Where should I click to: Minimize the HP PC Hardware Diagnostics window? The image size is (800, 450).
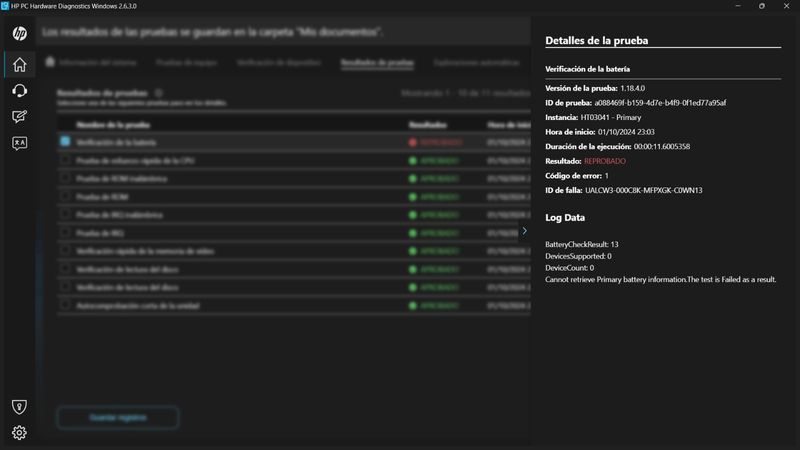click(x=738, y=6)
